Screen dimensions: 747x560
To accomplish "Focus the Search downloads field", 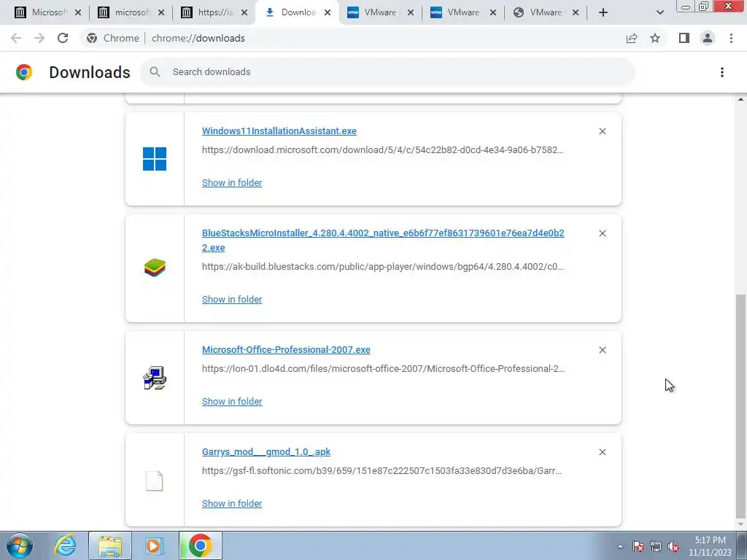I will (387, 72).
